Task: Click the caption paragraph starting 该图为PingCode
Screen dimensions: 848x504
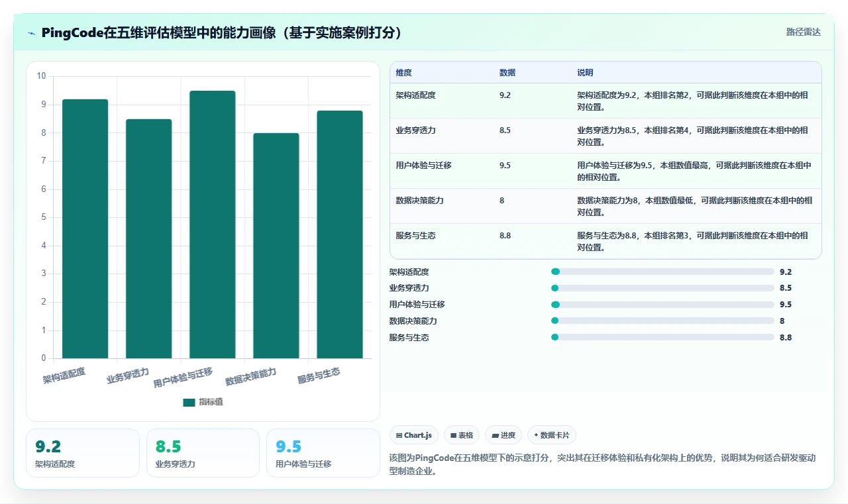Action: click(x=602, y=465)
